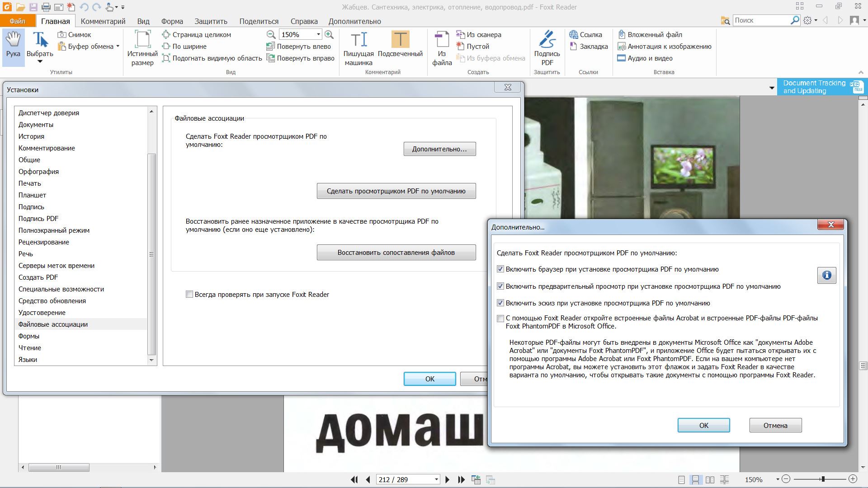This screenshot has height=488, width=868.
Task: Open the page number dropdown 212 / 289
Action: coord(436,479)
